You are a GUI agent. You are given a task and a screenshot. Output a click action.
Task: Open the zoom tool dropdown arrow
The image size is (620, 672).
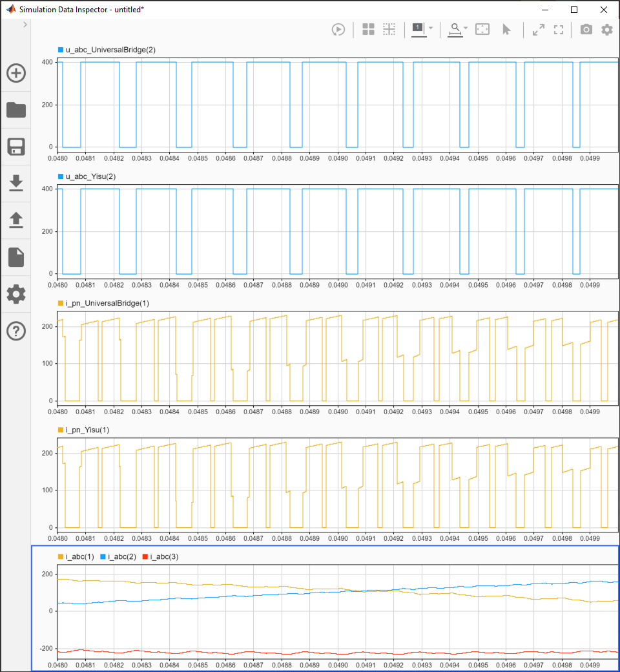click(466, 28)
